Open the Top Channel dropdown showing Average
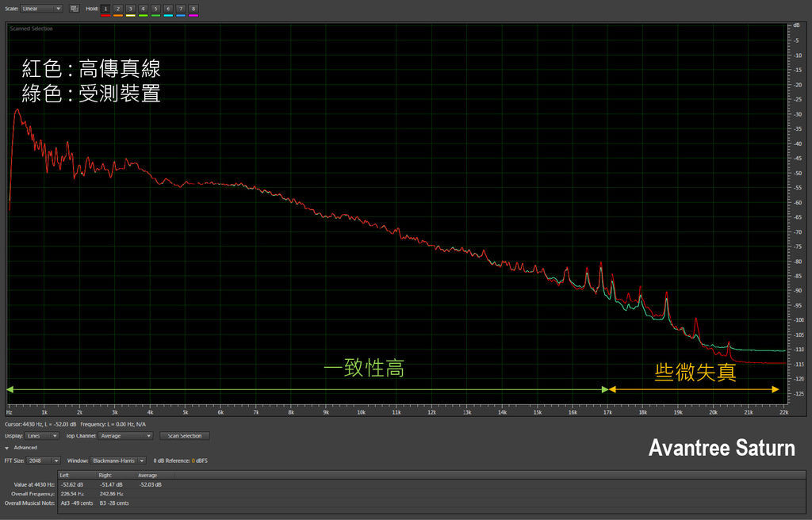 (125, 435)
